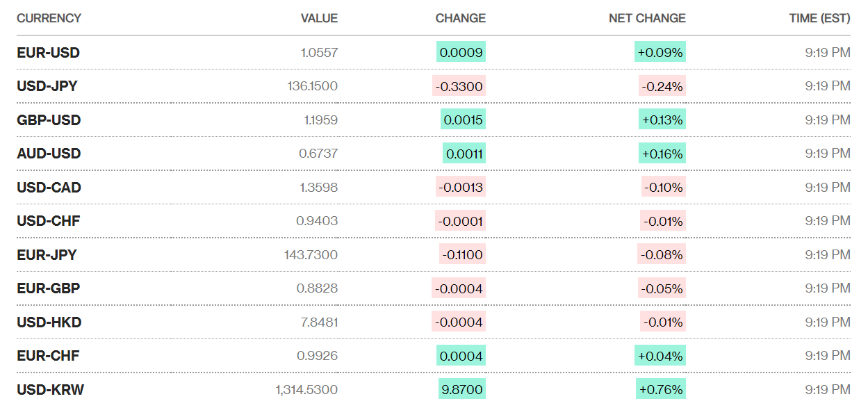Open the EUR-USD currency pair link

tap(48, 53)
